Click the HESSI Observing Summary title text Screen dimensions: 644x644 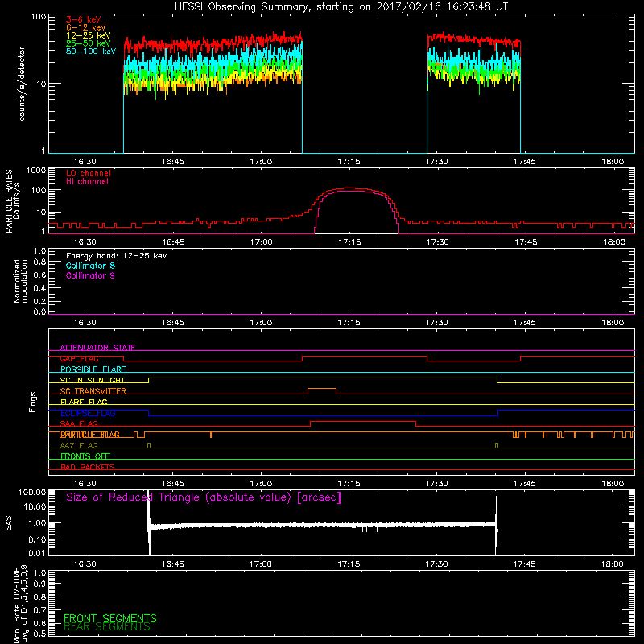pyautogui.click(x=341, y=7)
